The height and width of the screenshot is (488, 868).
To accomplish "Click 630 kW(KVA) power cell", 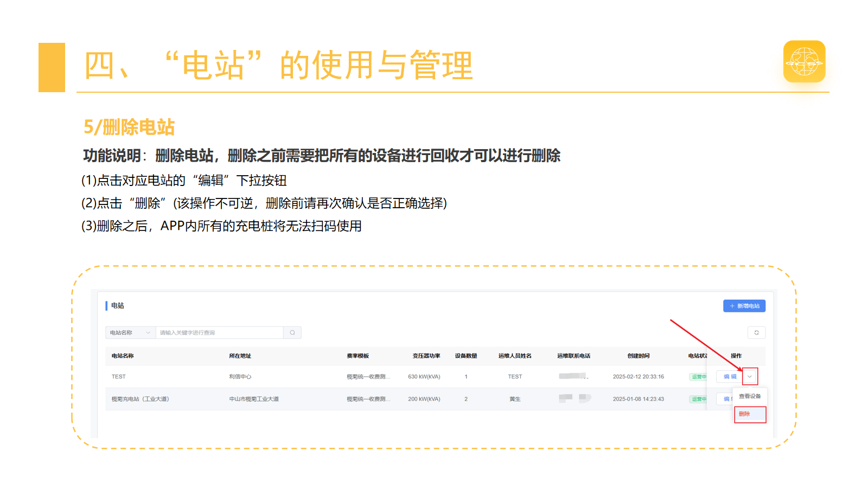I will click(x=424, y=376).
